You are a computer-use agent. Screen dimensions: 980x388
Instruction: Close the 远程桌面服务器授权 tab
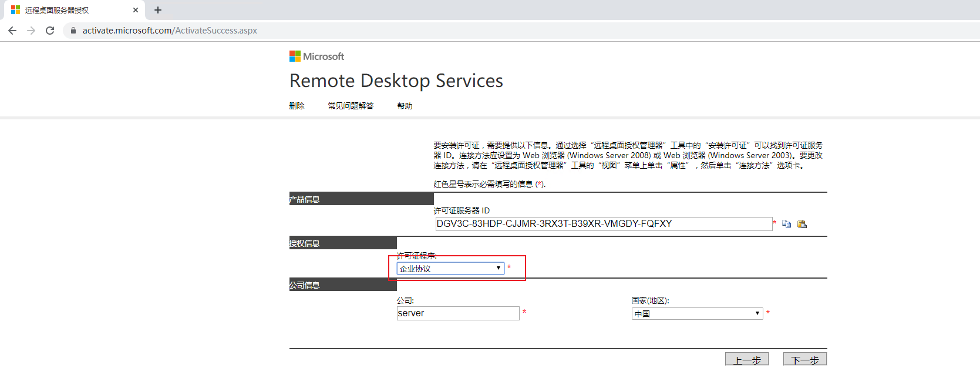tap(136, 10)
